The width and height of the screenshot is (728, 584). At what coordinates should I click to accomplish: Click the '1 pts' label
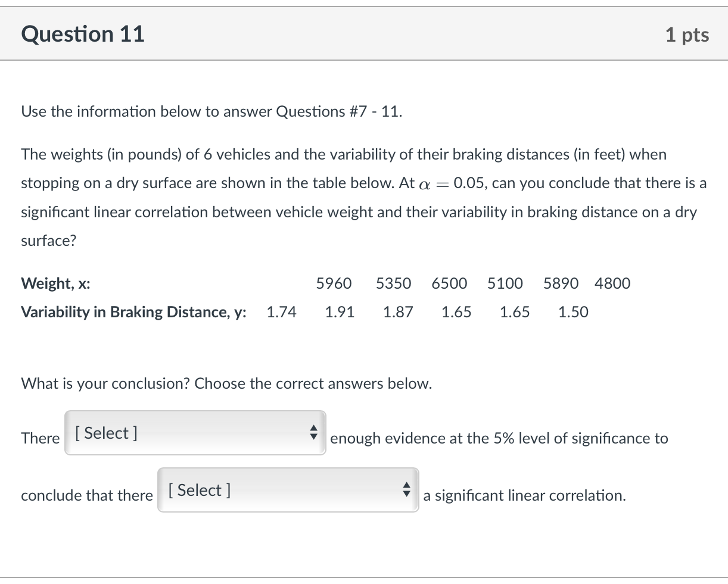[x=687, y=34]
